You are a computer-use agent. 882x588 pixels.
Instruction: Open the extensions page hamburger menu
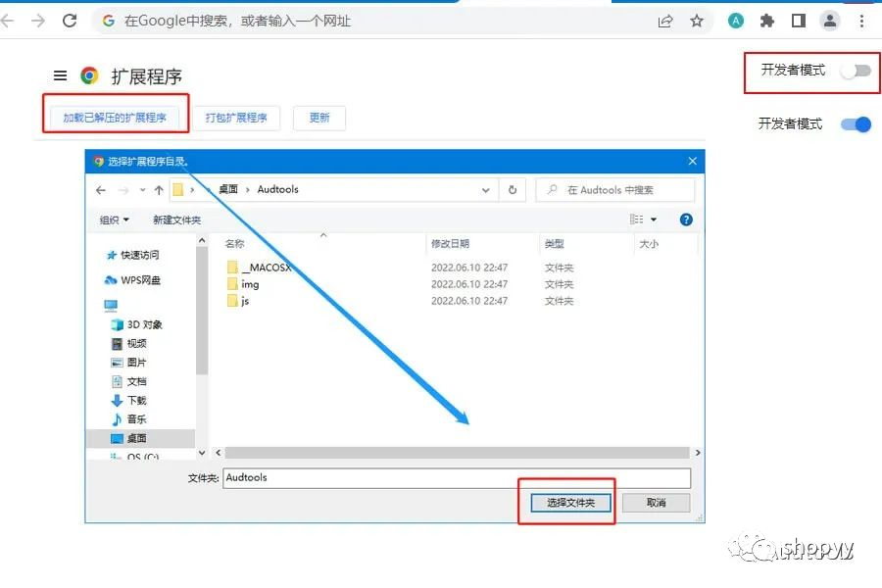click(59, 74)
